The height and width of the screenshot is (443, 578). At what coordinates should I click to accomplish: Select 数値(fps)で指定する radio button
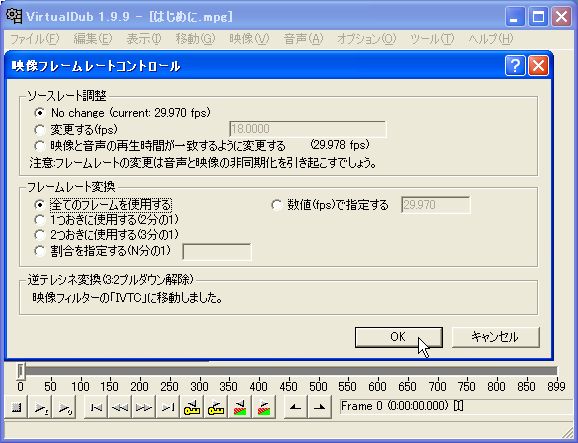click(x=276, y=205)
